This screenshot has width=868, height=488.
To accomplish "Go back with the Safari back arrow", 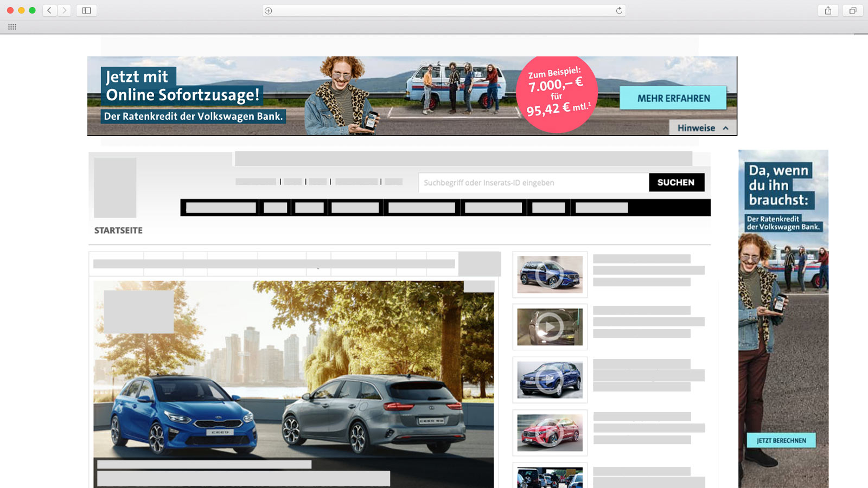I will [x=49, y=10].
